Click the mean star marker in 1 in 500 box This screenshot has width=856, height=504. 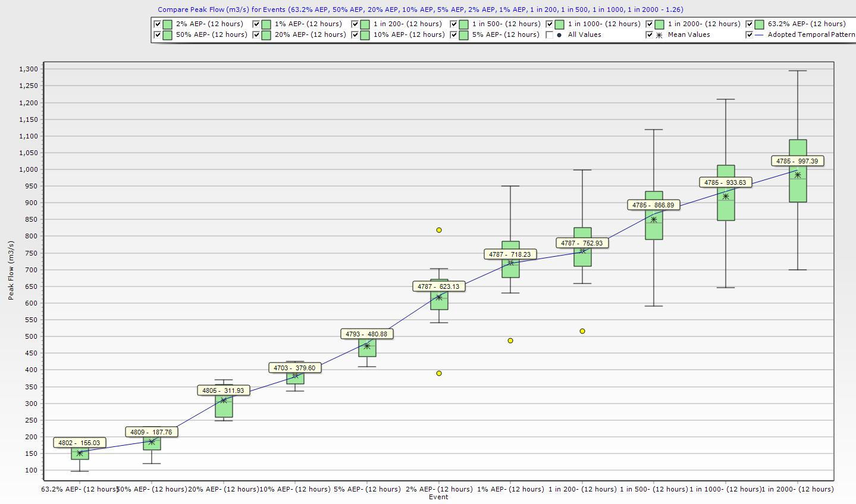click(x=654, y=219)
